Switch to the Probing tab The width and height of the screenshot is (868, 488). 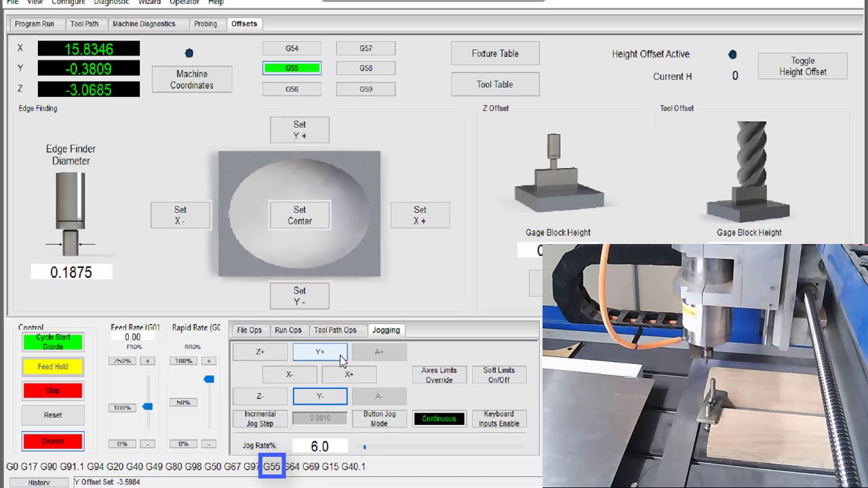click(x=205, y=24)
